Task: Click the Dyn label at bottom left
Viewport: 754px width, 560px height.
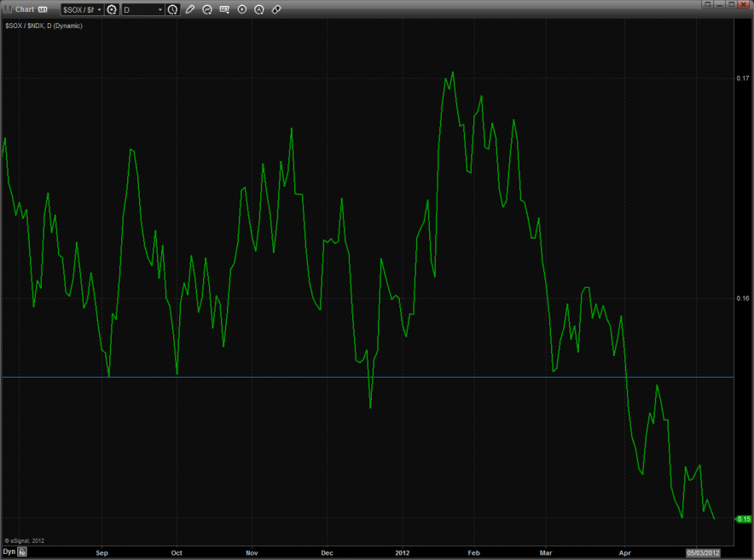Action: point(9,552)
